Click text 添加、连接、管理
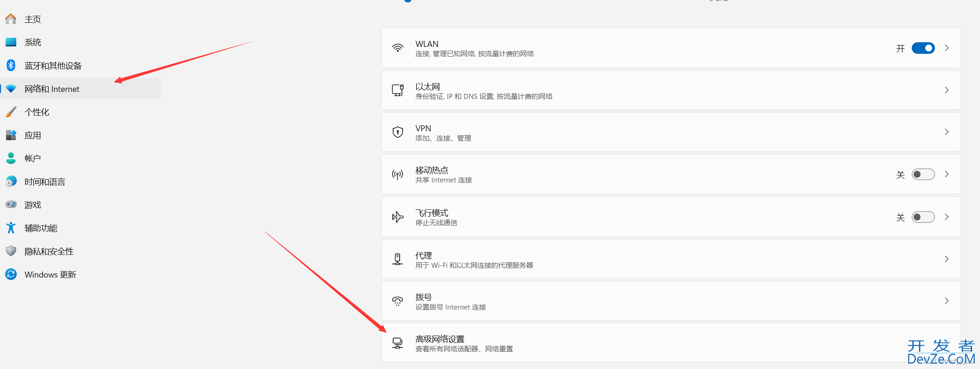Viewport: 980px width, 369px height. (x=443, y=138)
